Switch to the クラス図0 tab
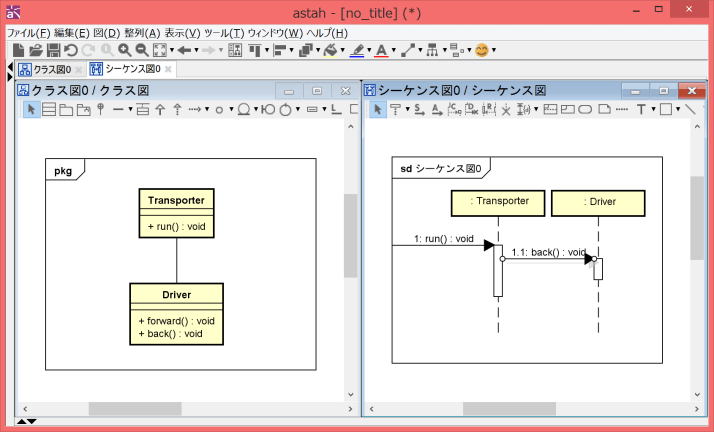714x432 pixels. (47, 69)
